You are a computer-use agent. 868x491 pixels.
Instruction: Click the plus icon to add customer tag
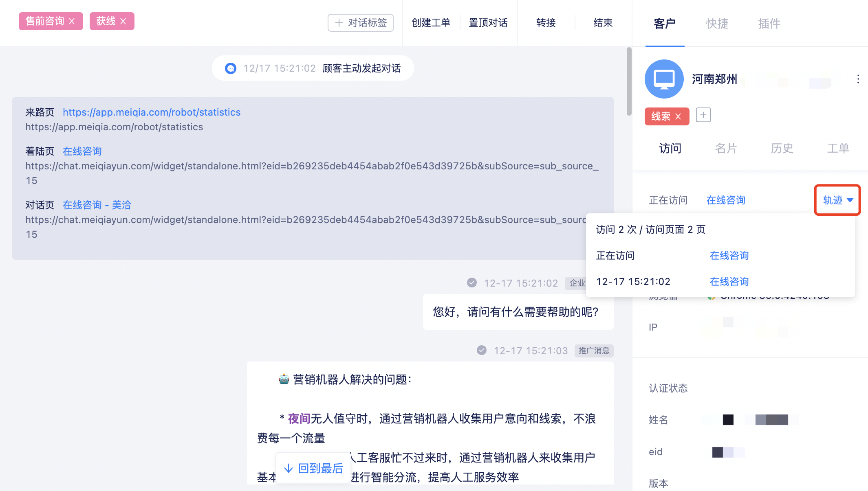703,115
